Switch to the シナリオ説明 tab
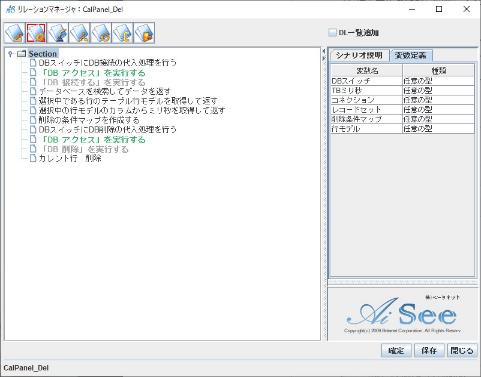This screenshot has height=377, width=481. click(359, 55)
